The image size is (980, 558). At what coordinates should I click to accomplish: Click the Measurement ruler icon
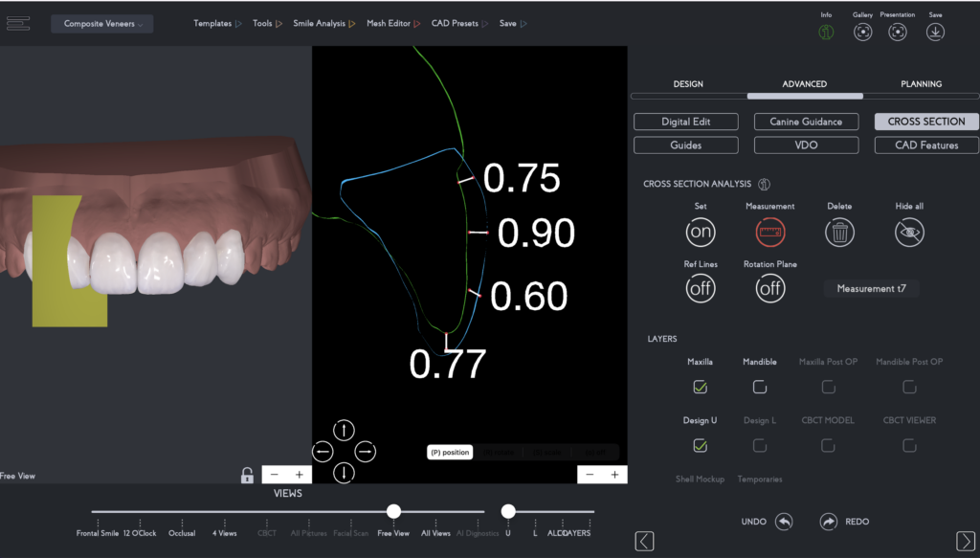(x=769, y=232)
